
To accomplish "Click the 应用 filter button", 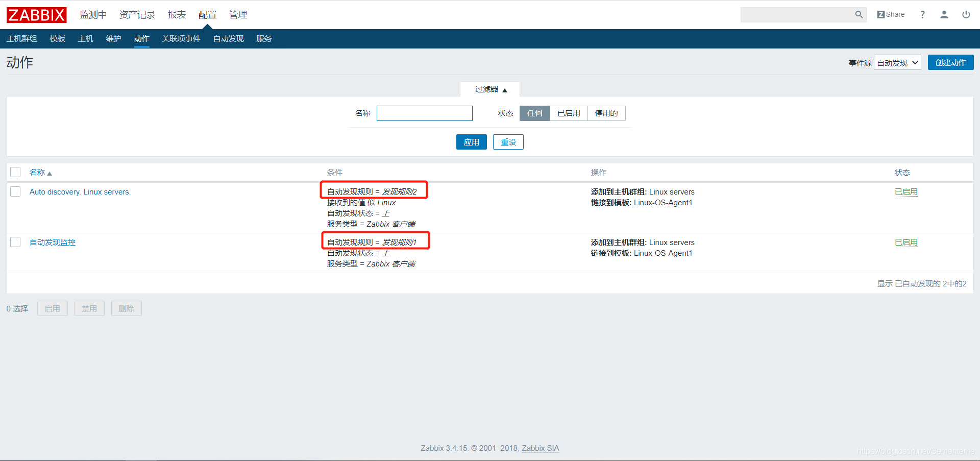I will point(471,142).
